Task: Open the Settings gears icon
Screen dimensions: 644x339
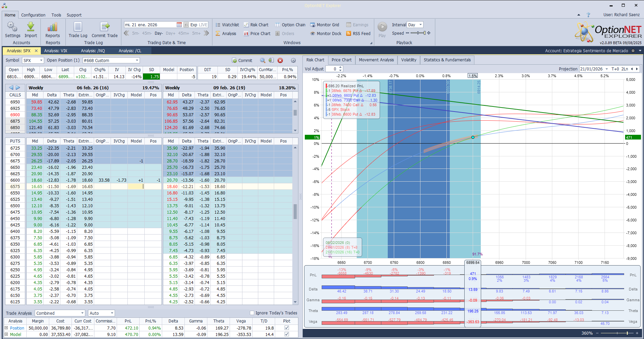Action: [12, 27]
